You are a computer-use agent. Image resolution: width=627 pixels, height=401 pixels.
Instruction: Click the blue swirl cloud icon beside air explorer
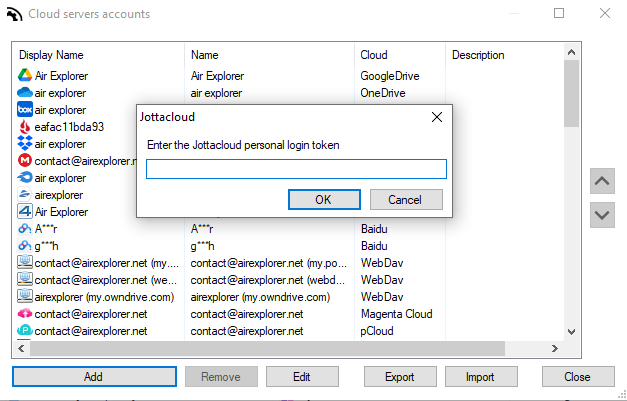pos(25,178)
